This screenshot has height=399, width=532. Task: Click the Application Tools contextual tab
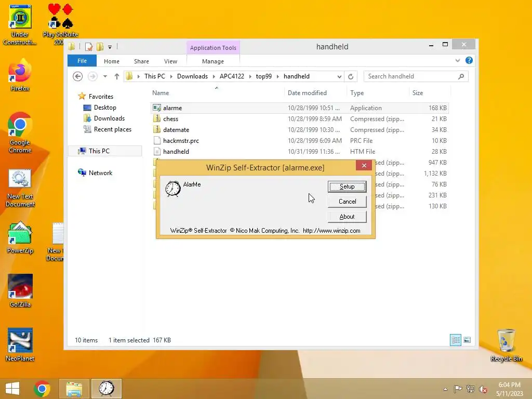point(213,48)
